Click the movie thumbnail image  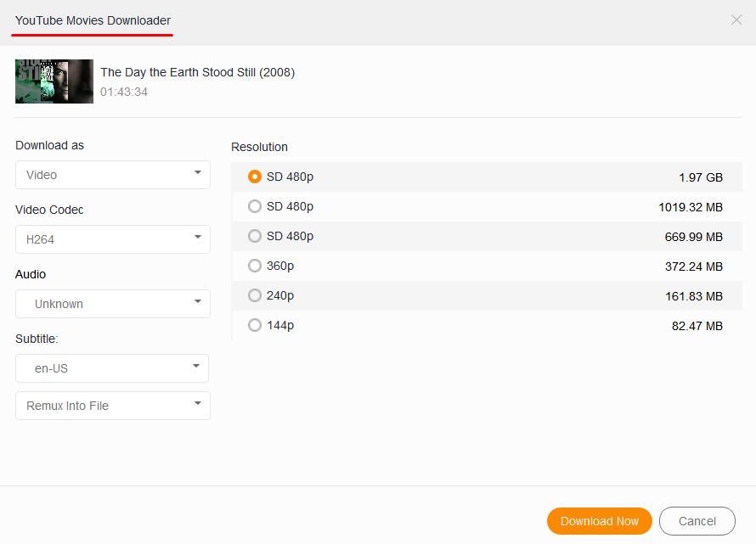[54, 81]
